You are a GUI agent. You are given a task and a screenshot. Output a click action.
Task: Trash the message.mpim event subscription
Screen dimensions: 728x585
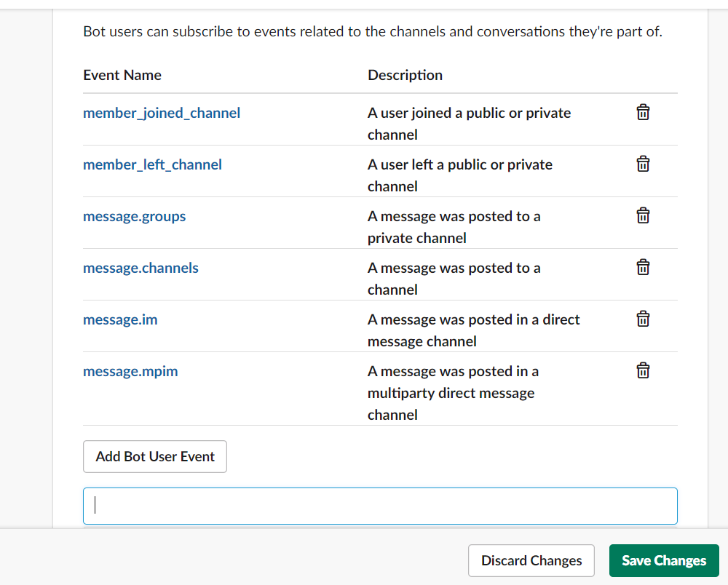click(x=643, y=371)
